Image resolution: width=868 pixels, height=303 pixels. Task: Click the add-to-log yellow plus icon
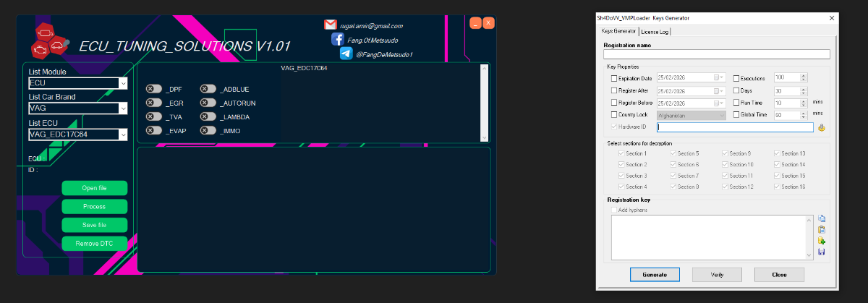coord(822,241)
